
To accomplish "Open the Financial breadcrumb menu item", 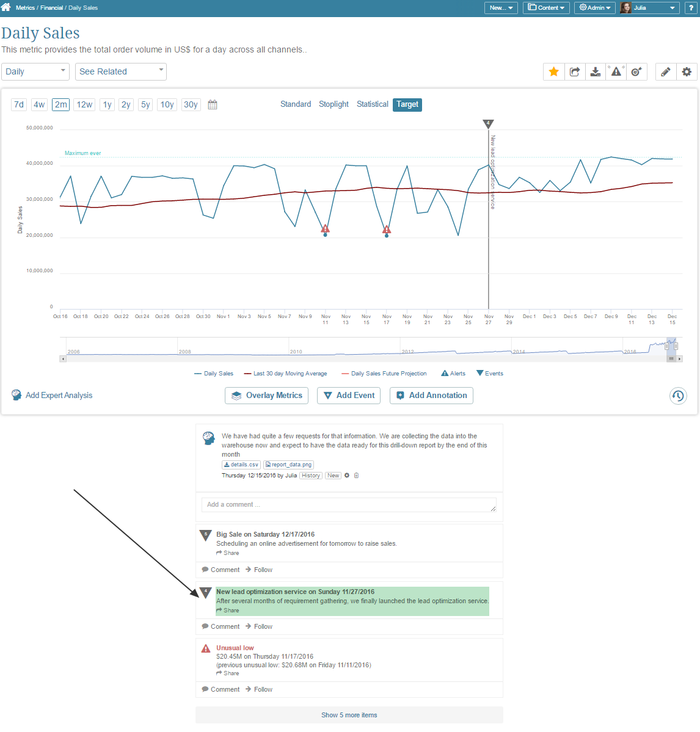I will point(52,7).
